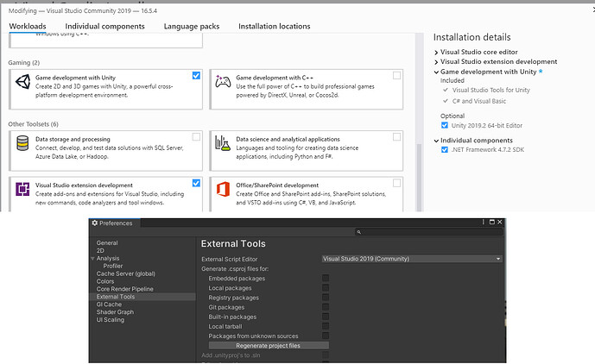Click the search magnifier icon in Preferences

(x=358, y=232)
